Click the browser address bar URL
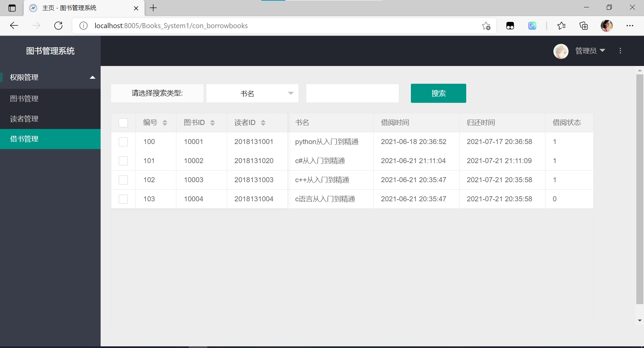The height and width of the screenshot is (348, 644). [x=171, y=26]
